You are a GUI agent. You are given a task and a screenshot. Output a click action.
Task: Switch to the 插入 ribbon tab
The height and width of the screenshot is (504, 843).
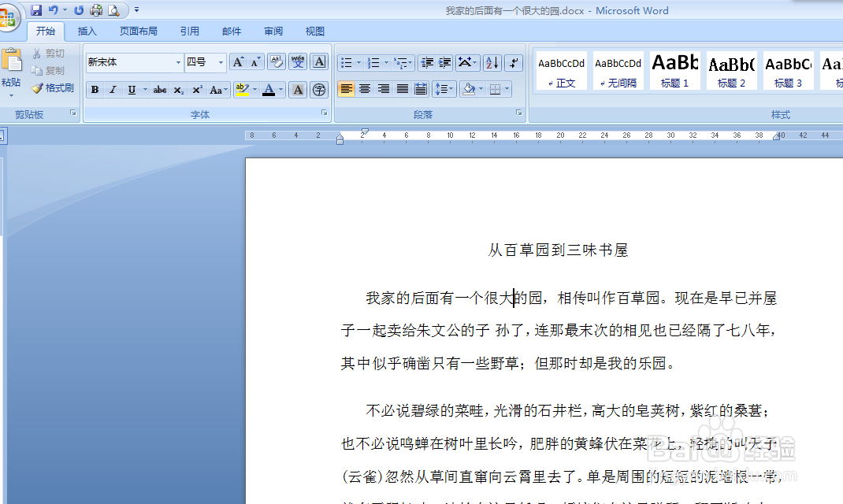tap(87, 31)
